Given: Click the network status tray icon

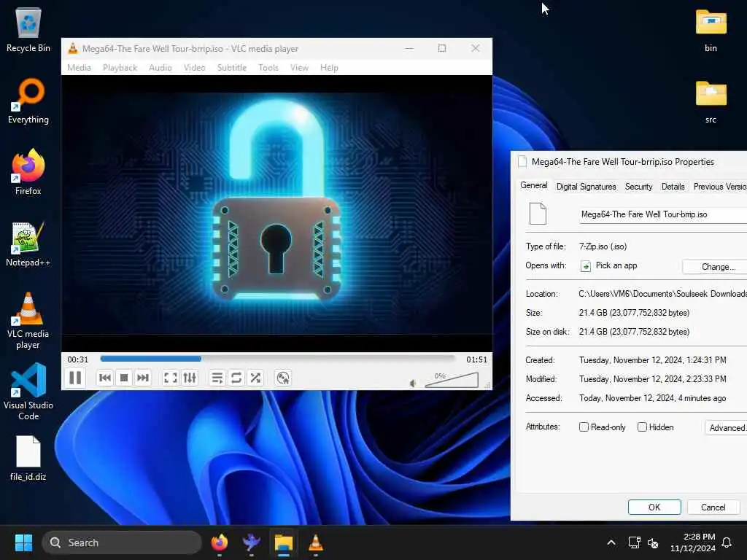Looking at the screenshot, I should [x=634, y=542].
